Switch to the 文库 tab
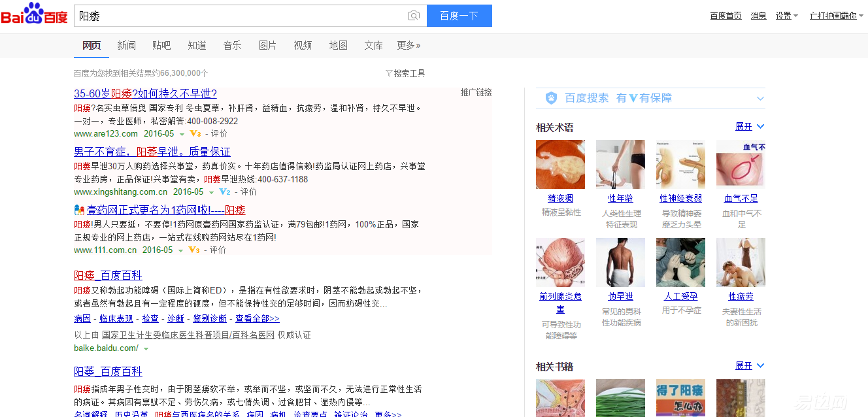The image size is (868, 417). pos(373,45)
